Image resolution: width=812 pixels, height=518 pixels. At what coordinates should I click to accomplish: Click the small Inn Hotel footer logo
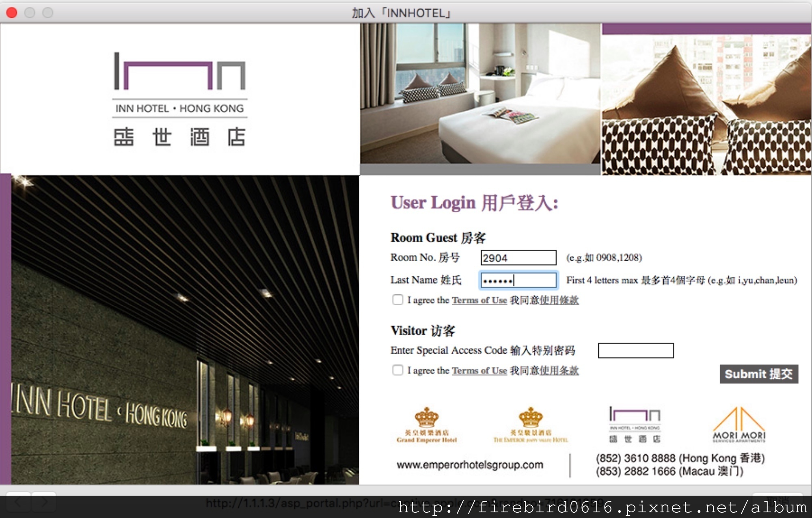635,425
